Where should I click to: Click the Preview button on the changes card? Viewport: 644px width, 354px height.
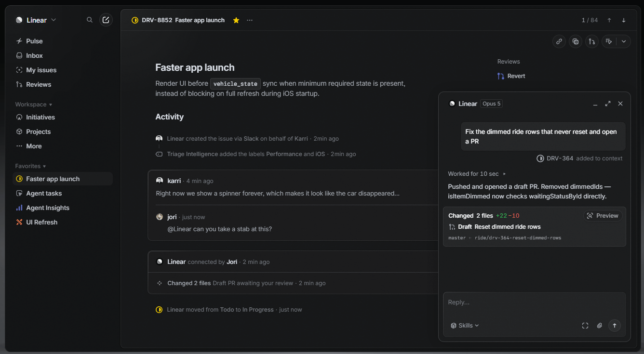[603, 216]
